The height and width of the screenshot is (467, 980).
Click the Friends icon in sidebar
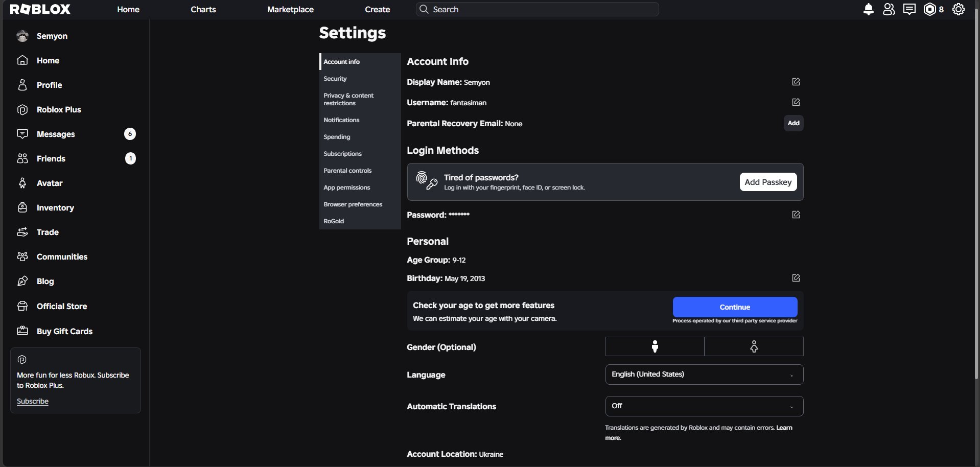pos(22,158)
